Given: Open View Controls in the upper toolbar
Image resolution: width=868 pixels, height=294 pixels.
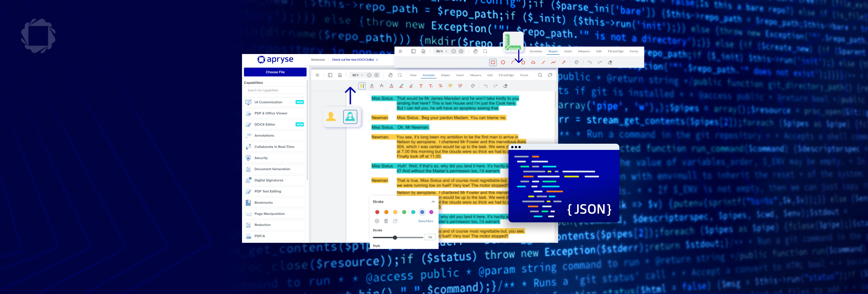Looking at the screenshot, I should pos(423,51).
